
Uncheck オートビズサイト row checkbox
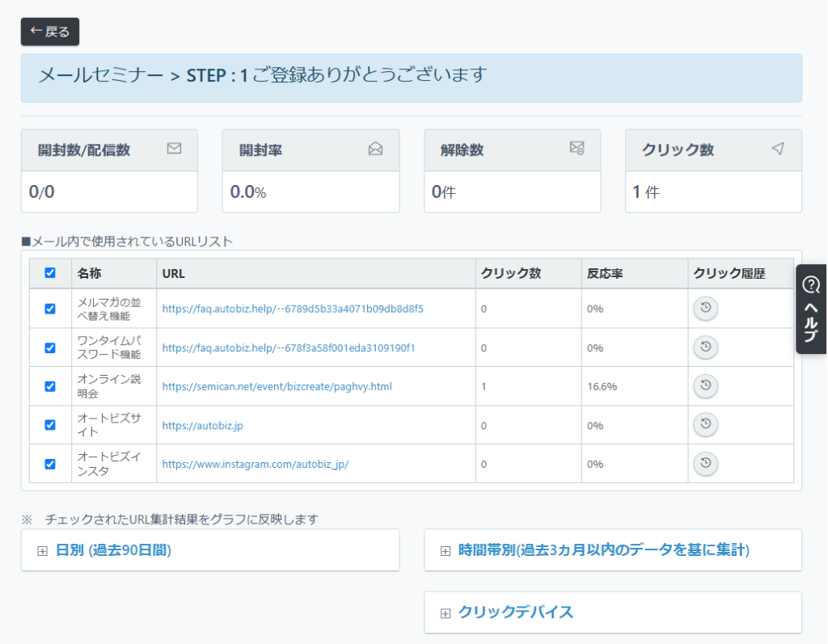(50, 425)
